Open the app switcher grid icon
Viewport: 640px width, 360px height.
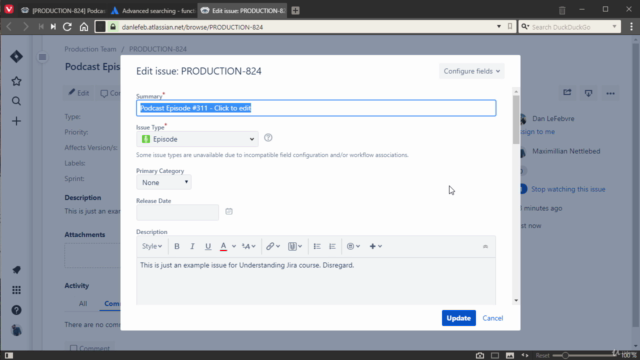pyautogui.click(x=16, y=290)
